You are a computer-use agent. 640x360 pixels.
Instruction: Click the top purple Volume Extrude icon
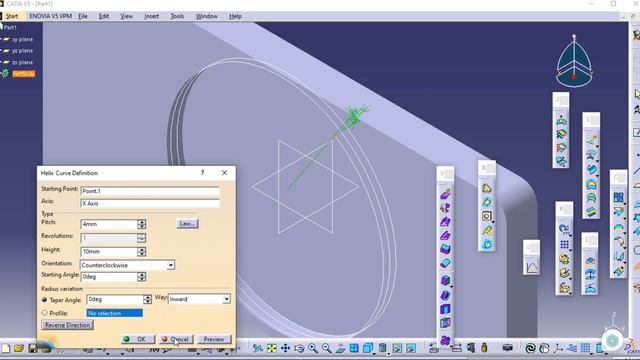point(445,194)
